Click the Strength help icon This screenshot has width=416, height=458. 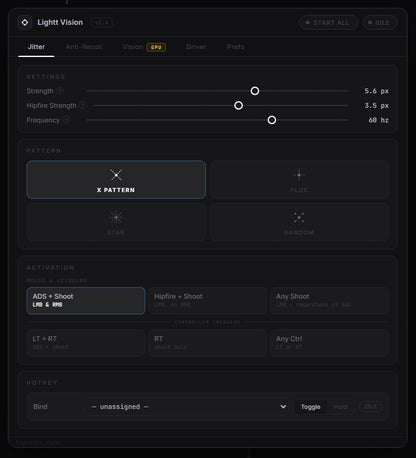(x=60, y=91)
